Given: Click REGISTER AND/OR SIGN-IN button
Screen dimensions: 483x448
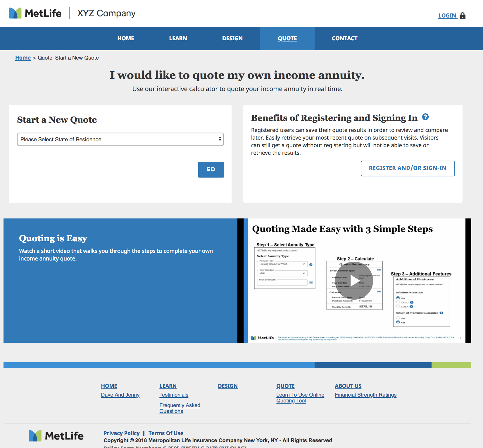Looking at the screenshot, I should click(x=408, y=168).
